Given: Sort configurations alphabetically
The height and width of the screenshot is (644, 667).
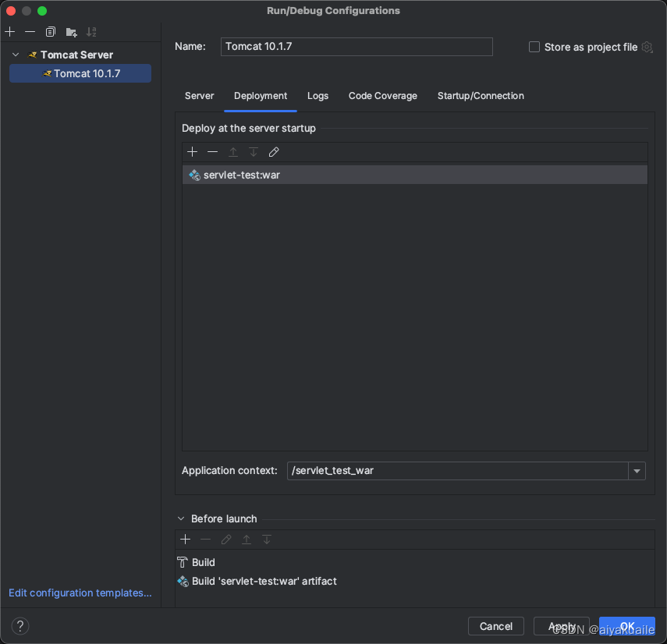Looking at the screenshot, I should pyautogui.click(x=91, y=32).
